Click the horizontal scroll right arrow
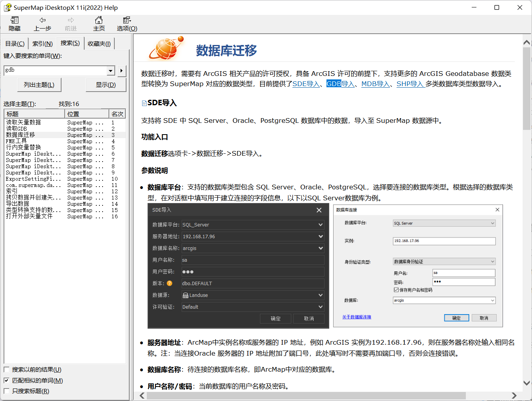The width and height of the screenshot is (532, 401). pyautogui.click(x=514, y=396)
